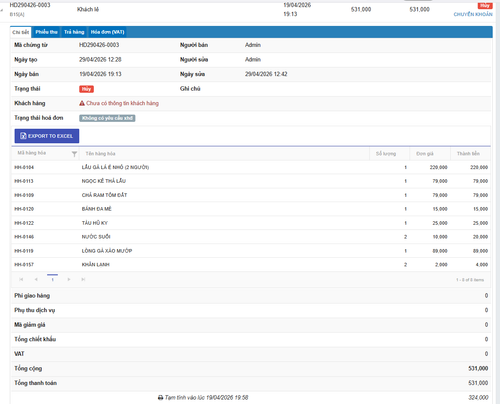500x404 pixels.
Task: Open the Trả hàng tab
Action: pyautogui.click(x=74, y=32)
